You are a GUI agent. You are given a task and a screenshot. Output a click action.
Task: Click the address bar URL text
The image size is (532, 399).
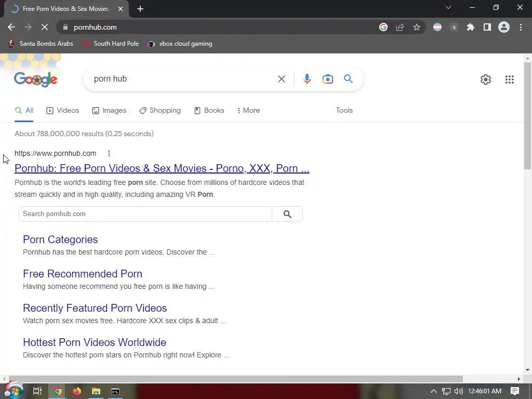pyautogui.click(x=96, y=27)
